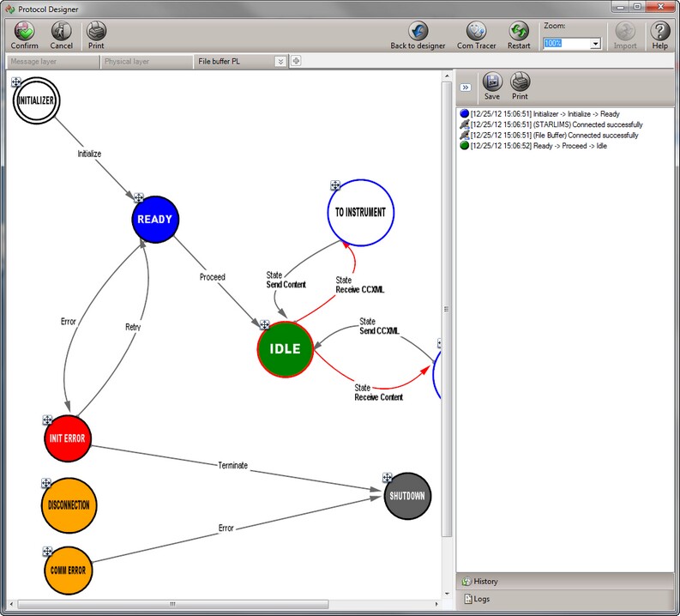Image resolution: width=680 pixels, height=616 pixels.
Task: Click the Confirm toolbar icon
Action: [24, 35]
